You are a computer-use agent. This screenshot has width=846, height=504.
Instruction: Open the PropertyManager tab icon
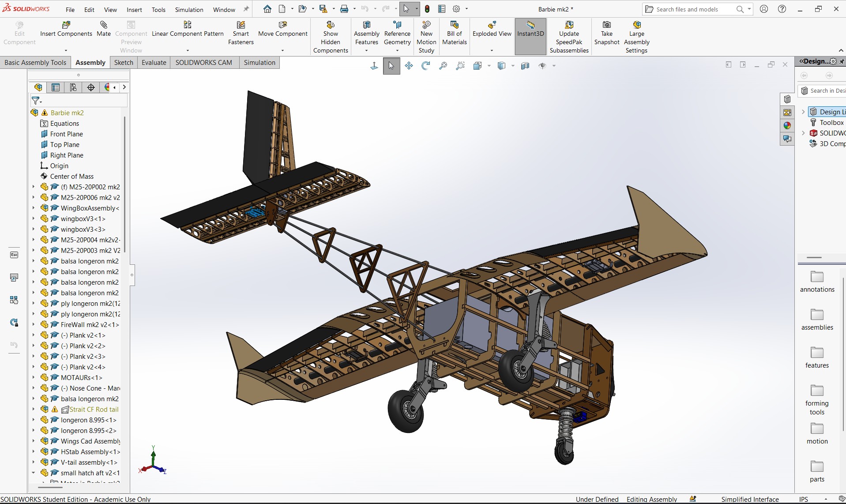(56, 87)
